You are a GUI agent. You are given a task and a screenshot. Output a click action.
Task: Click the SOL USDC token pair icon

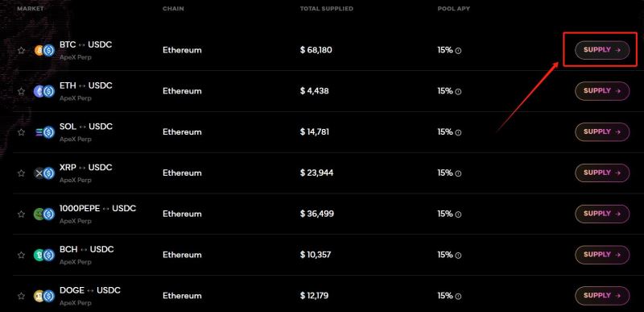[44, 132]
